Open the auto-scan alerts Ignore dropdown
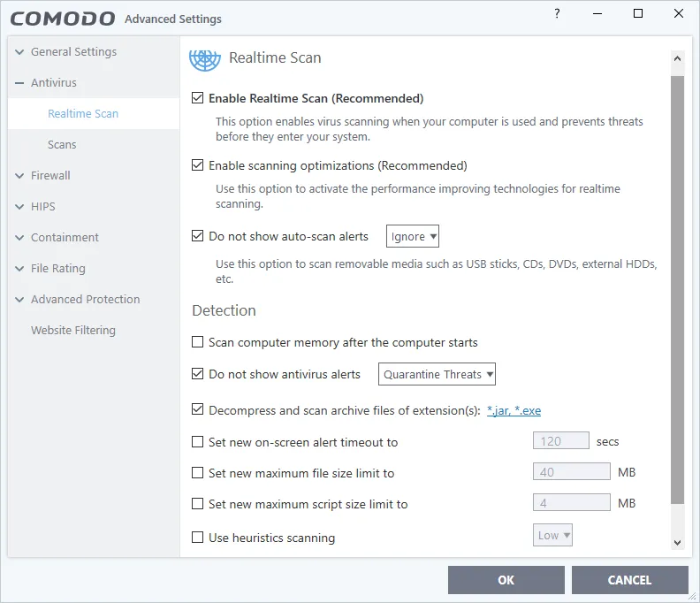Image resolution: width=700 pixels, height=603 pixels. pyautogui.click(x=413, y=237)
